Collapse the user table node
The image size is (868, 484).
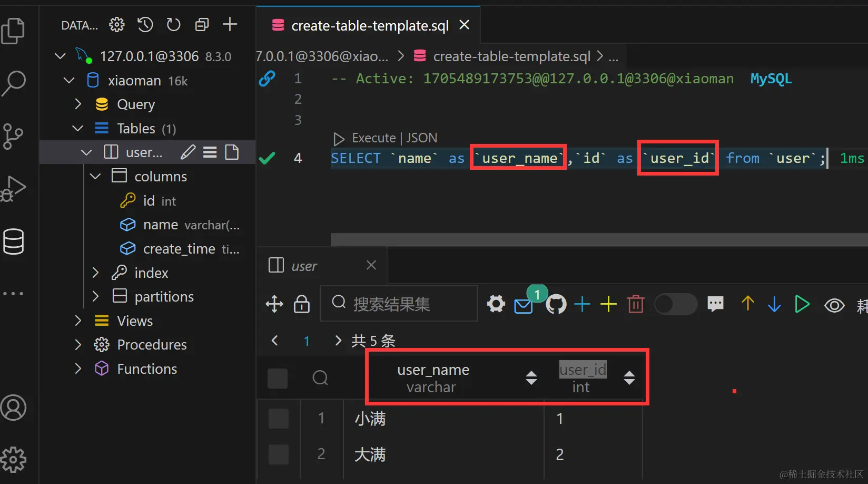coord(86,152)
